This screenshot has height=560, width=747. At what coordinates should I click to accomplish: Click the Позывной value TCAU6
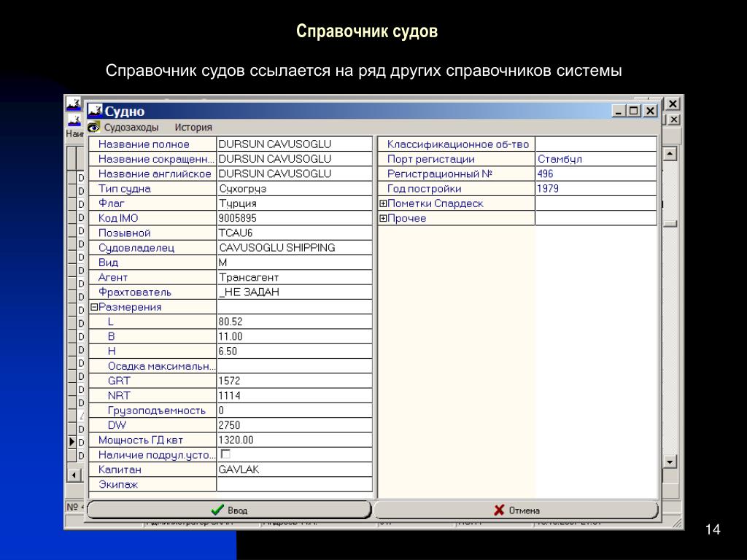click(295, 233)
